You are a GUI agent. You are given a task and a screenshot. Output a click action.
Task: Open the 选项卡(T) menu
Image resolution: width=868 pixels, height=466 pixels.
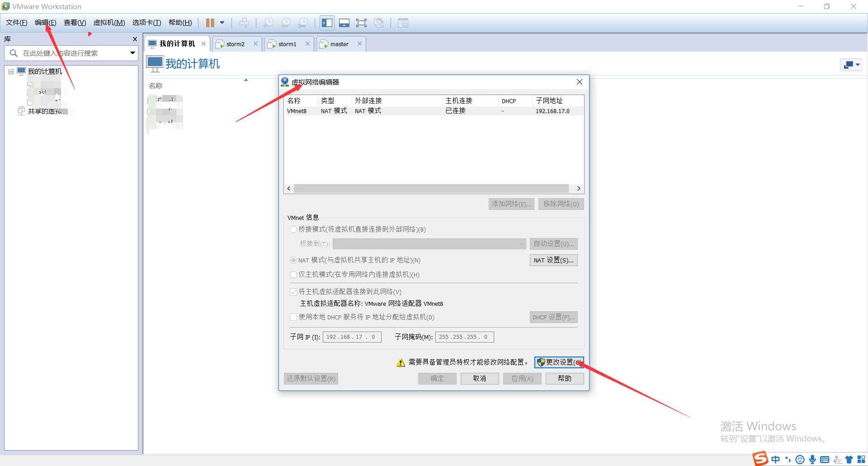click(x=146, y=23)
